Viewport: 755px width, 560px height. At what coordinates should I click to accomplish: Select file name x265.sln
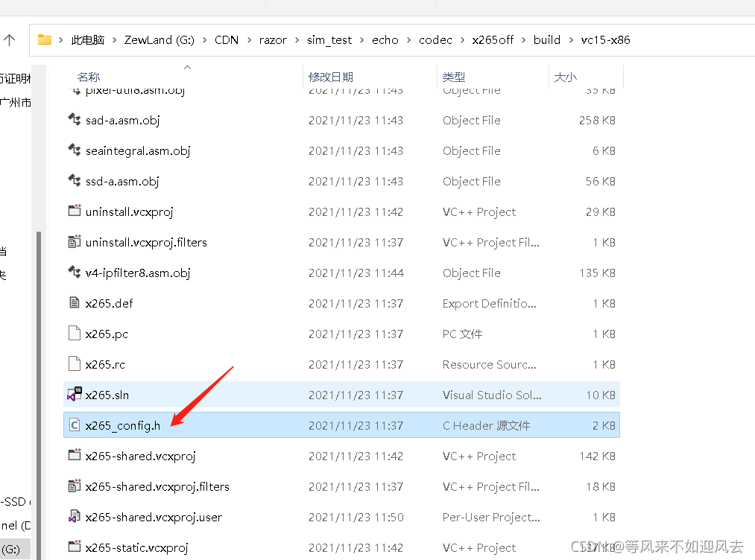point(107,395)
